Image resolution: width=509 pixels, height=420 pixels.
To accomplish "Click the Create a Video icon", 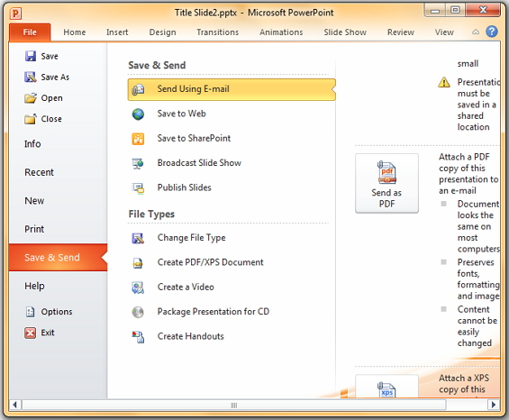I will click(138, 288).
